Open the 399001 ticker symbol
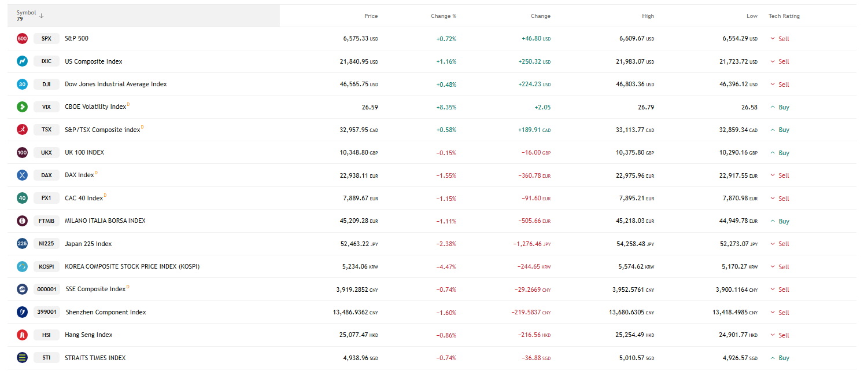 point(47,312)
